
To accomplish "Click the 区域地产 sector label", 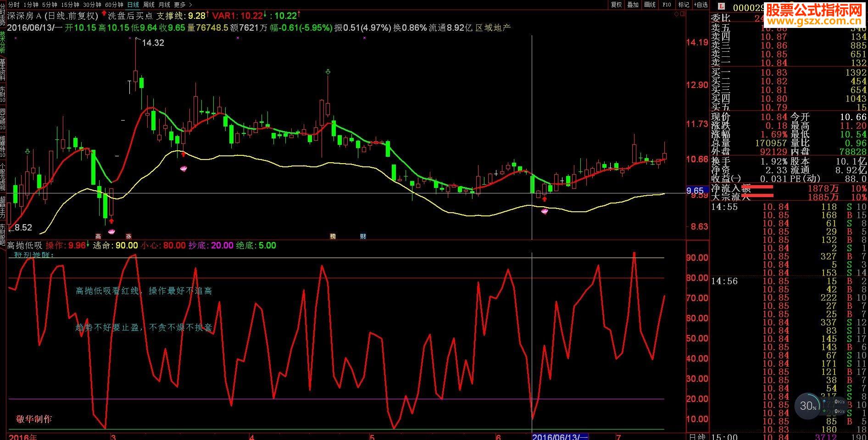I will 493,27.
